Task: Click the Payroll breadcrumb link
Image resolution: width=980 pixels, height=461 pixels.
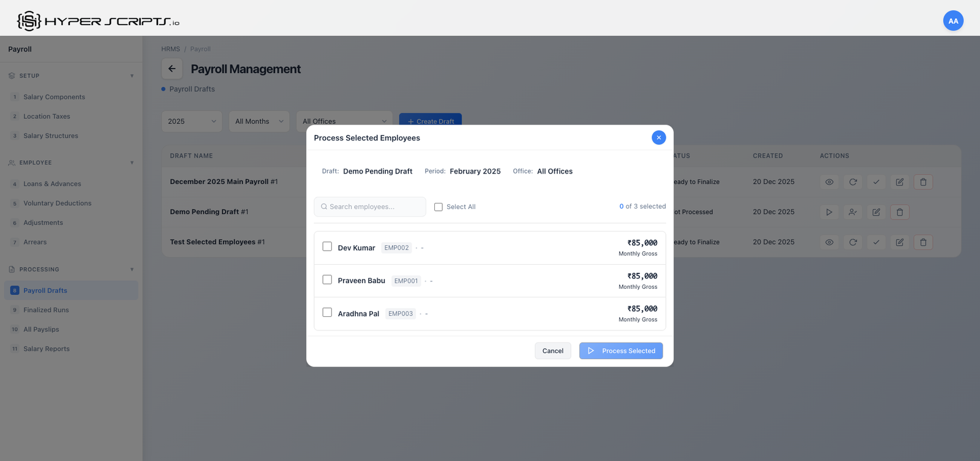Action: 200,49
